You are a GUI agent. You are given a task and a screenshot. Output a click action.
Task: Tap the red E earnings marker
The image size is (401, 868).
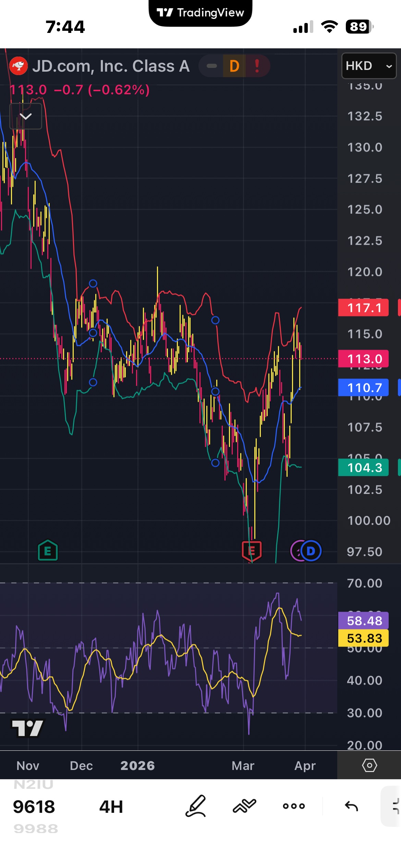click(252, 551)
